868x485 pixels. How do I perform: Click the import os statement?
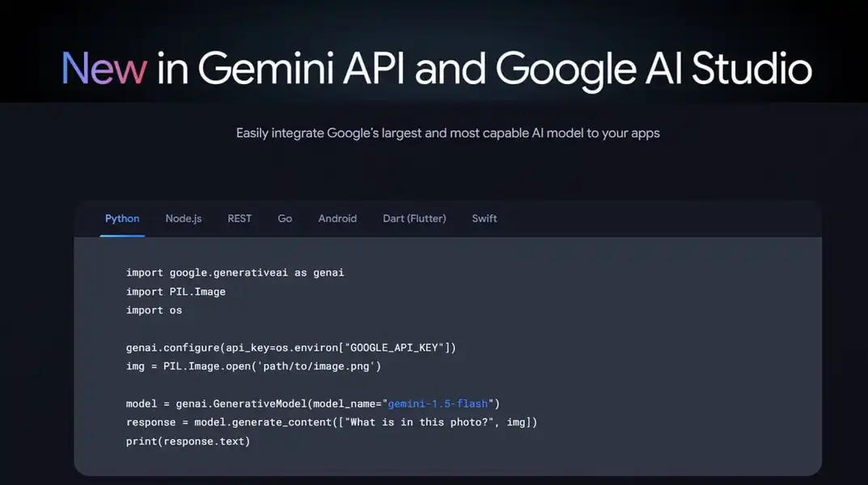click(x=154, y=310)
